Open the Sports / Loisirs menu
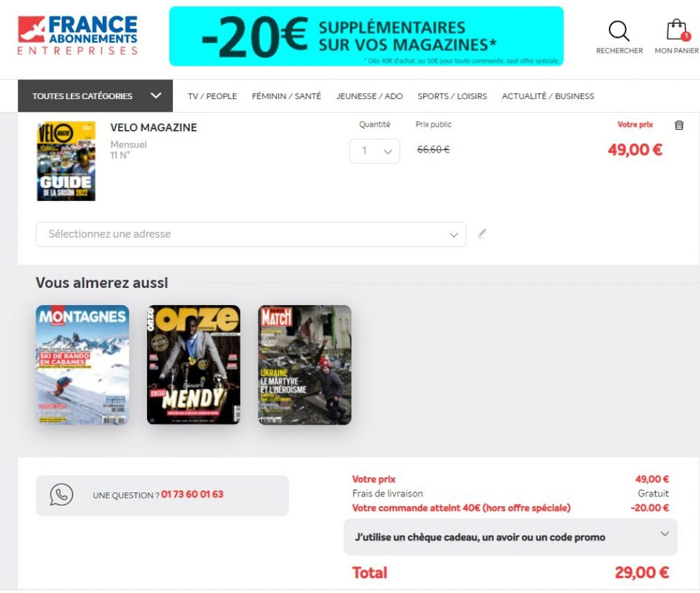 coord(452,96)
